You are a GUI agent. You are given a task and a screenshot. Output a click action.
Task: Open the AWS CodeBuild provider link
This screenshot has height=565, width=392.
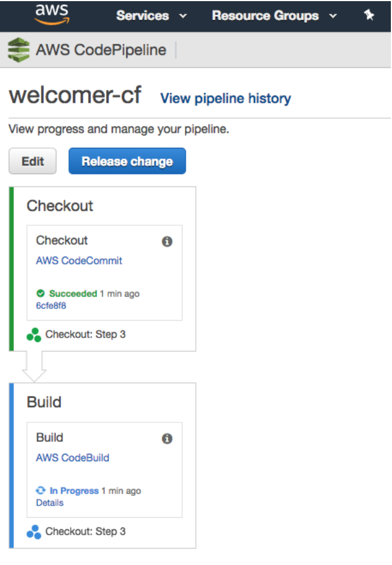pyautogui.click(x=72, y=458)
